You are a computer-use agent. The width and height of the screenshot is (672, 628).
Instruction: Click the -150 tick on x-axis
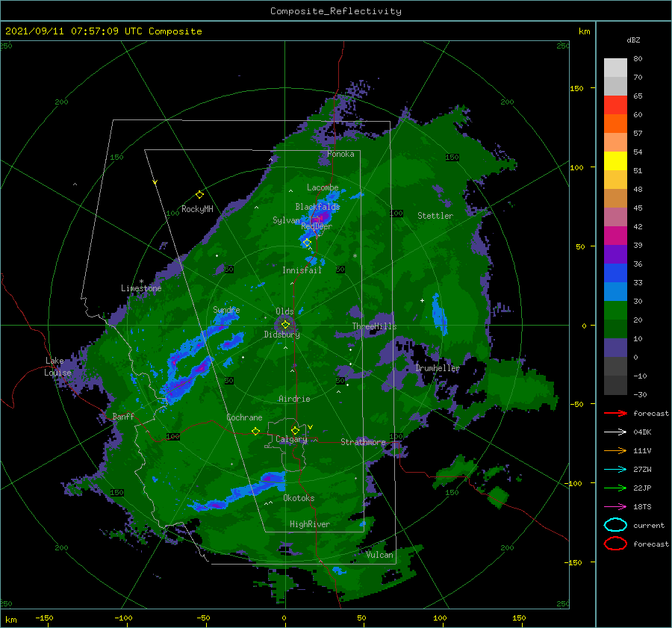click(x=44, y=618)
